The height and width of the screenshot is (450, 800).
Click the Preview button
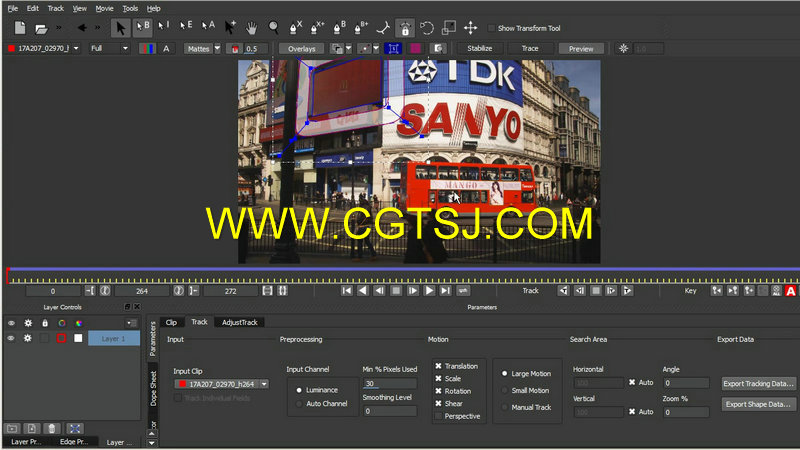click(x=581, y=48)
